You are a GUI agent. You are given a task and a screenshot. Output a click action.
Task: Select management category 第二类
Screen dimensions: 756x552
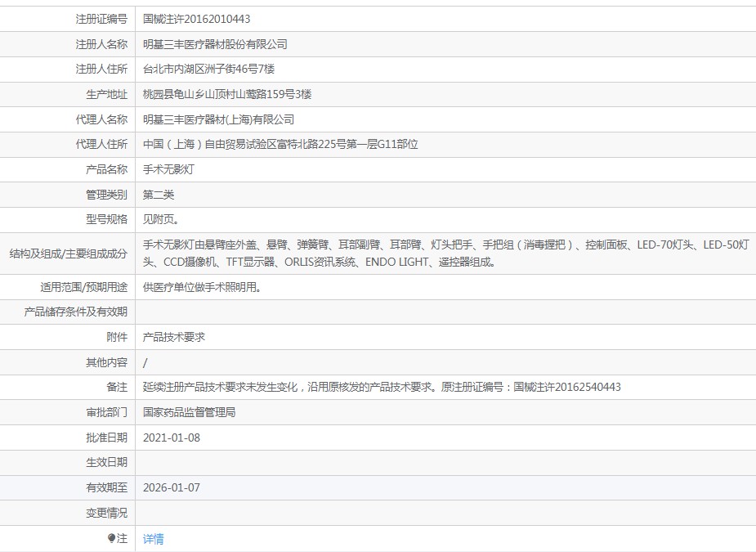pos(159,195)
